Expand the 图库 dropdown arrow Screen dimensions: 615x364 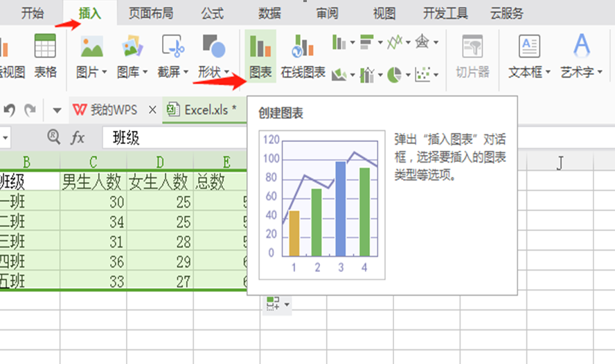point(145,72)
